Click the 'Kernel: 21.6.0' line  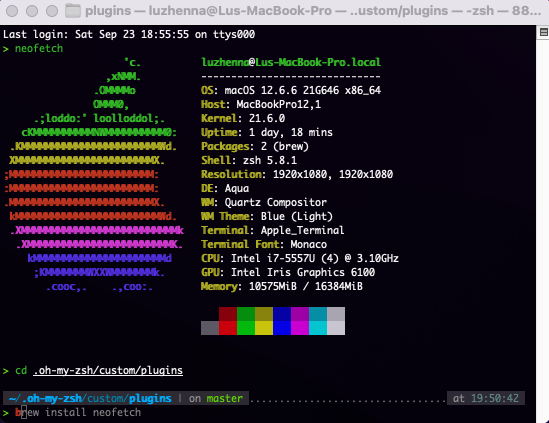(243, 118)
